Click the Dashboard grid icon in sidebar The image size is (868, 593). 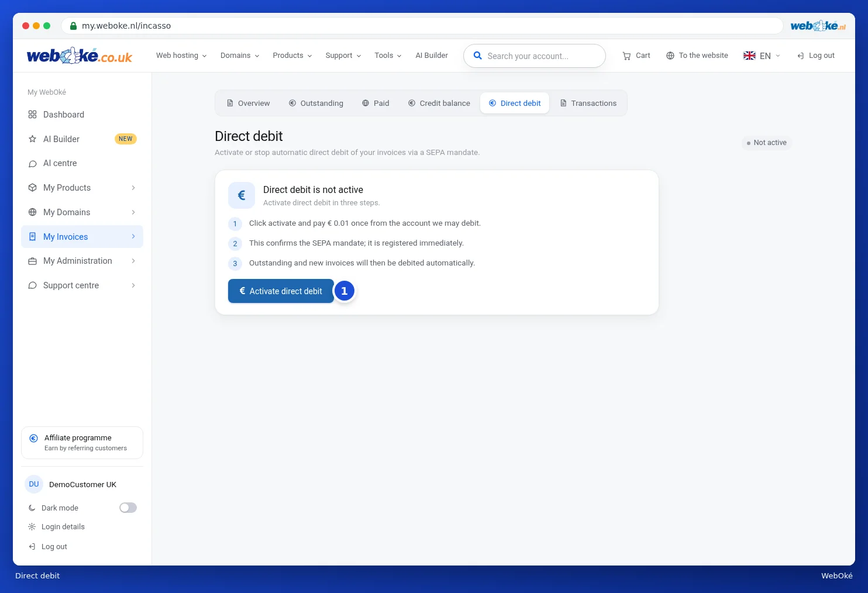[x=33, y=115]
